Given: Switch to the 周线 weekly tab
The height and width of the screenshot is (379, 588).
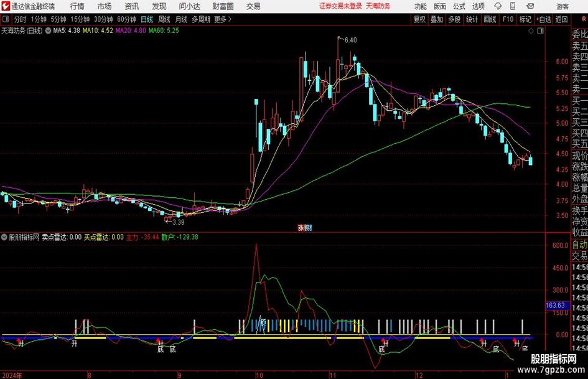Looking at the screenshot, I should pyautogui.click(x=164, y=19).
